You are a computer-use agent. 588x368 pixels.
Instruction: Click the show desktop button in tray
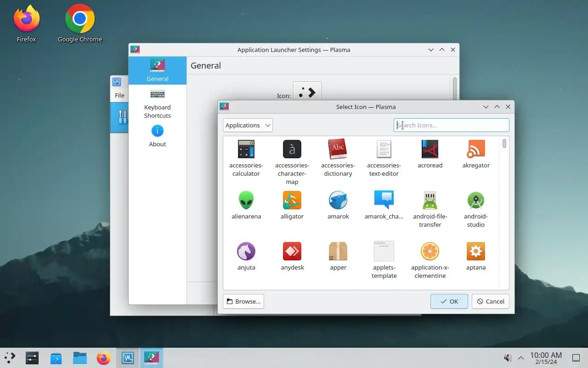coord(576,358)
